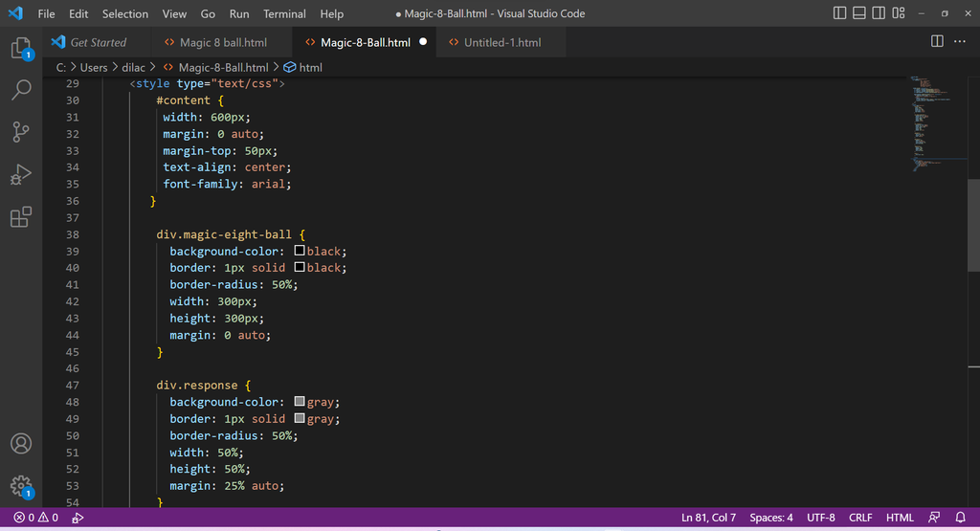Select the Magic-8-Ball.html tab
Screen dimensions: 980x531
pyautogui.click(x=365, y=42)
